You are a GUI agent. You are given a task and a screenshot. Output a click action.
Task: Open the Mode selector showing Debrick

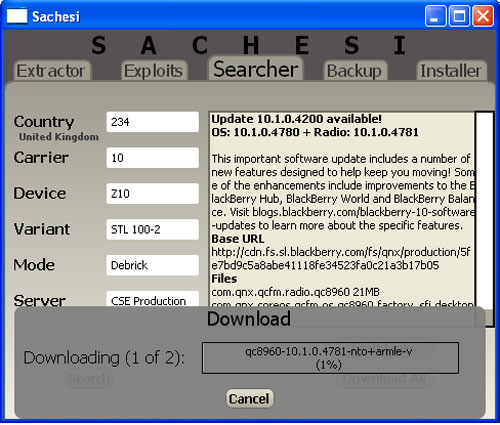point(152,265)
